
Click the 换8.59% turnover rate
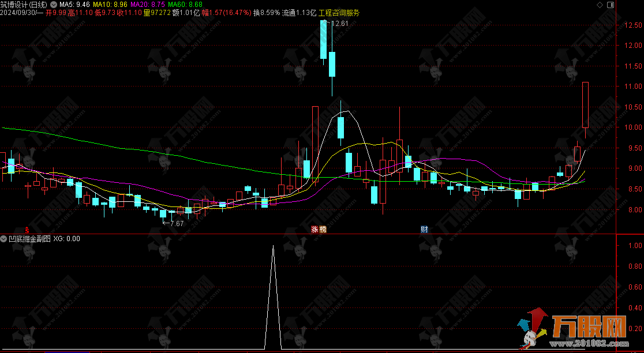(x=267, y=13)
